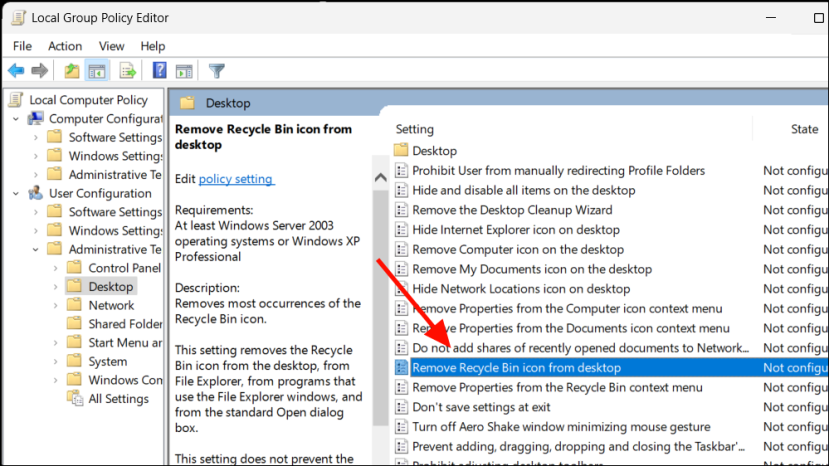Minimize the Local Group Policy Editor window

pos(771,17)
